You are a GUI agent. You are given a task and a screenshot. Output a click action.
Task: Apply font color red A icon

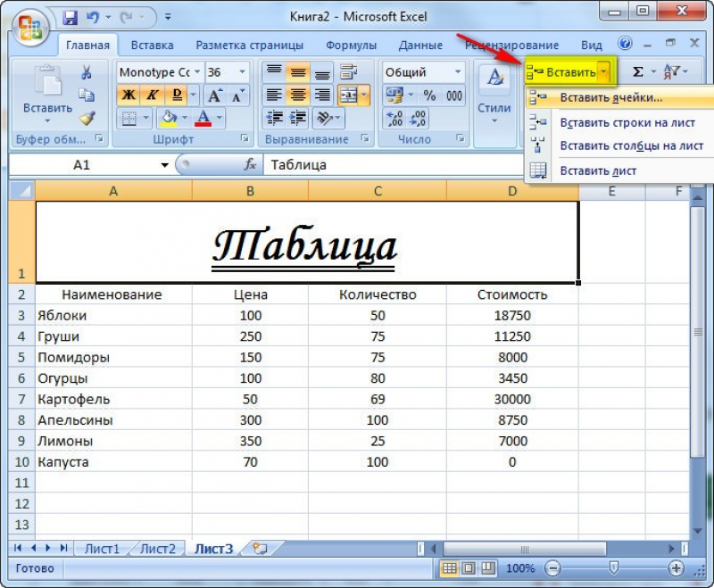click(x=203, y=119)
